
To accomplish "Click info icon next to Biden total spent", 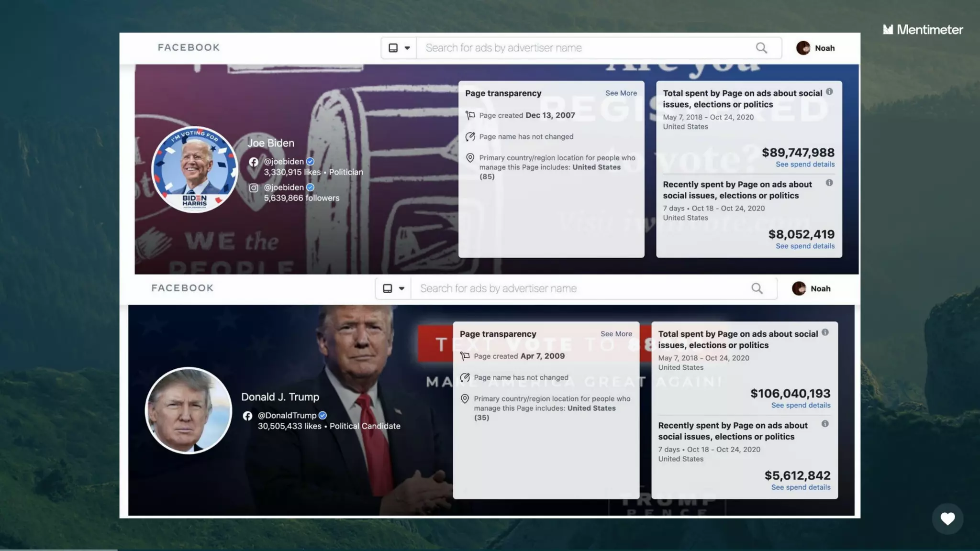I will (x=829, y=92).
